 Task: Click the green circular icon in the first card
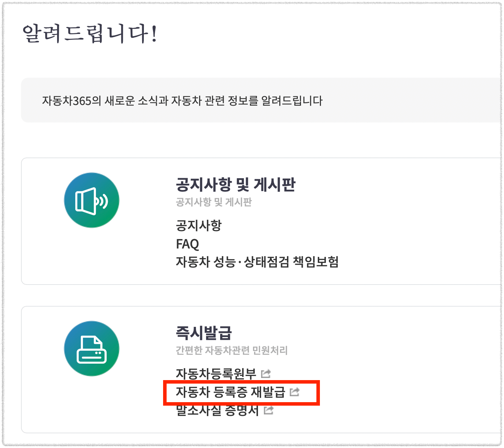pyautogui.click(x=91, y=199)
